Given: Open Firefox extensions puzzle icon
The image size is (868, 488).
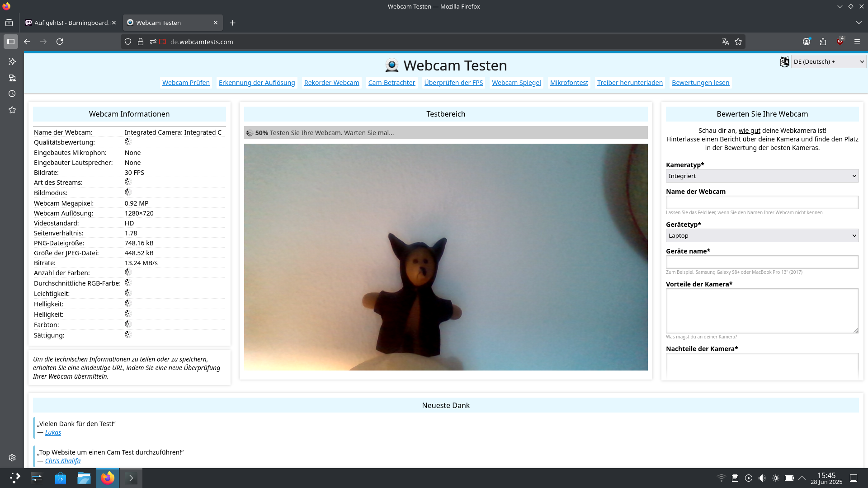Looking at the screenshot, I should point(823,42).
